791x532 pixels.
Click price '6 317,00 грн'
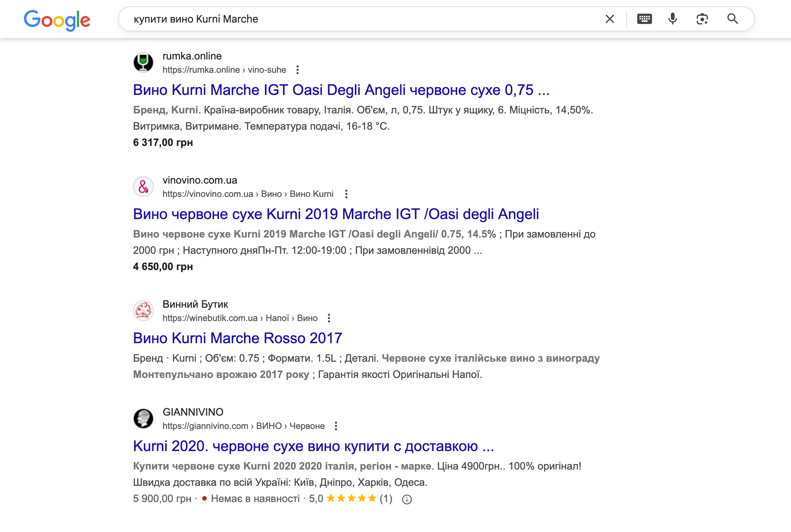tap(163, 142)
